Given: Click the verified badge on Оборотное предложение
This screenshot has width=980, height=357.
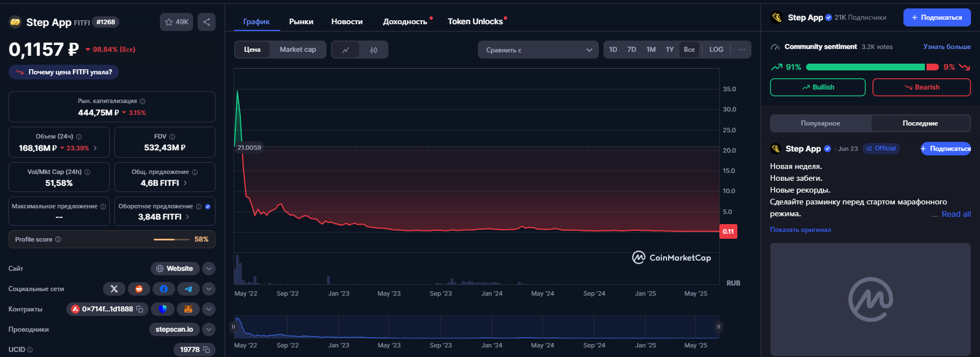Looking at the screenshot, I should click(x=208, y=207).
